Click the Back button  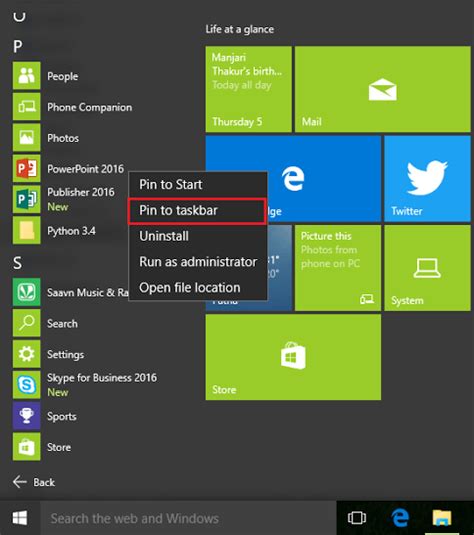click(34, 482)
